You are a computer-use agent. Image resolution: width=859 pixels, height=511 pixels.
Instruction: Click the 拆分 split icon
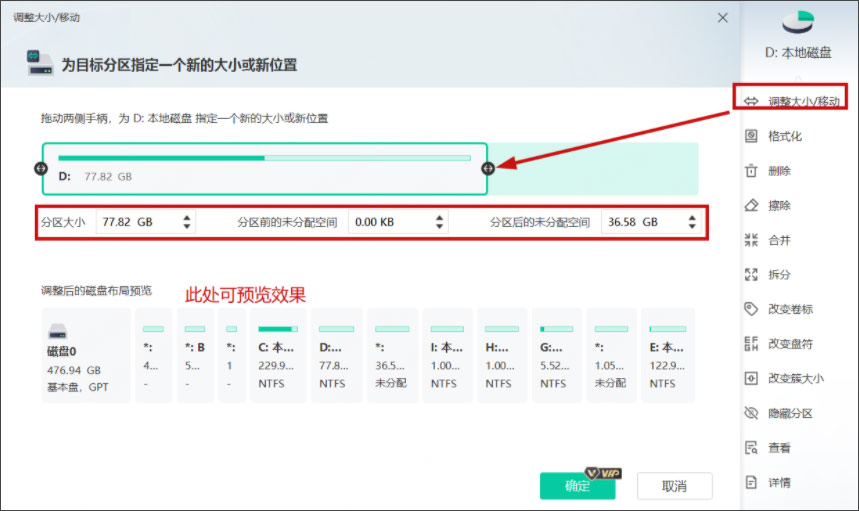[x=751, y=274]
